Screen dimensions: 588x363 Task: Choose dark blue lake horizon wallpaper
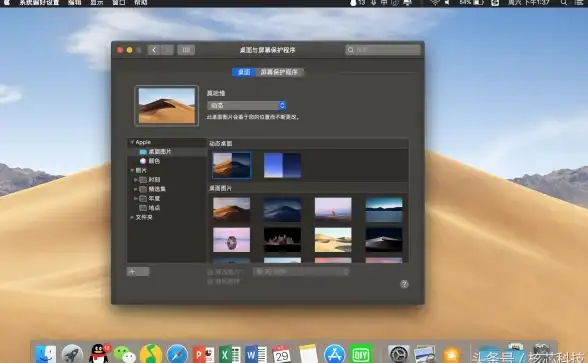click(x=384, y=210)
